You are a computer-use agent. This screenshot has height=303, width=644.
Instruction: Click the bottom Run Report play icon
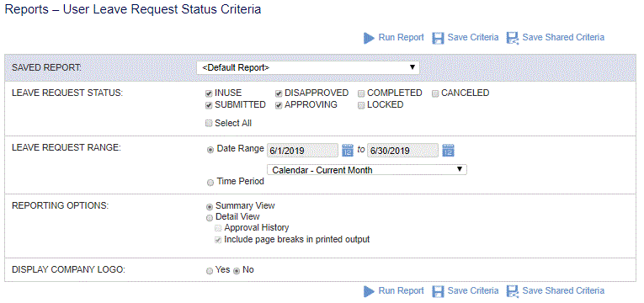(369, 291)
